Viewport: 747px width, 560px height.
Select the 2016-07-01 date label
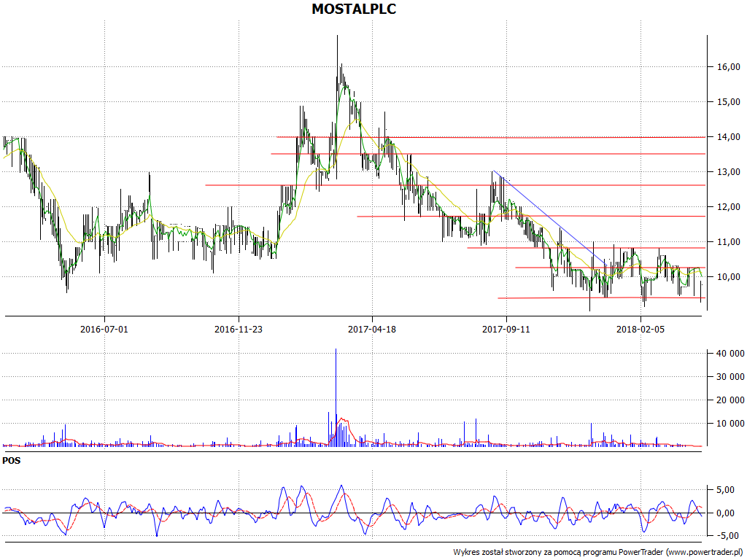pos(104,329)
